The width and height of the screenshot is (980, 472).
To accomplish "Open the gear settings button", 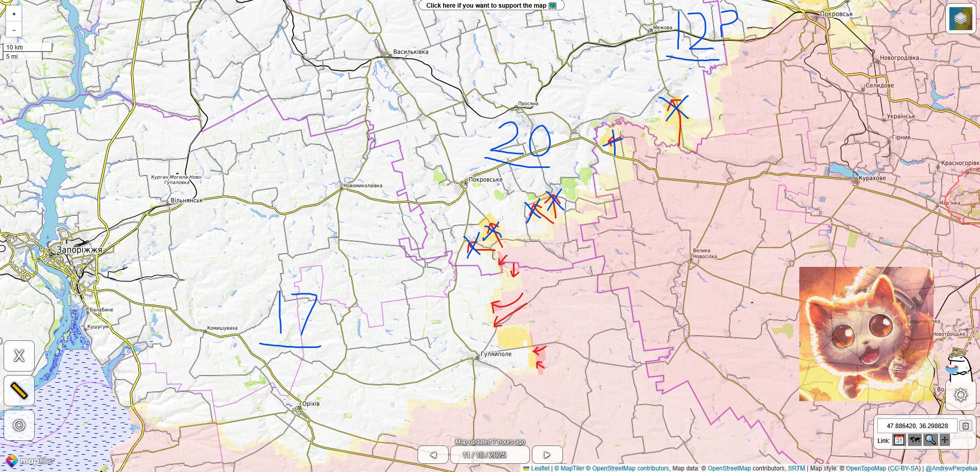I will 961,395.
